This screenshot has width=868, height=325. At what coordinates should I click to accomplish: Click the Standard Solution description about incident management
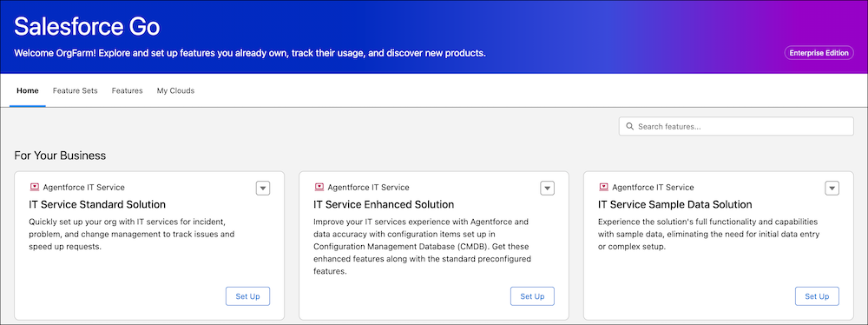132,234
